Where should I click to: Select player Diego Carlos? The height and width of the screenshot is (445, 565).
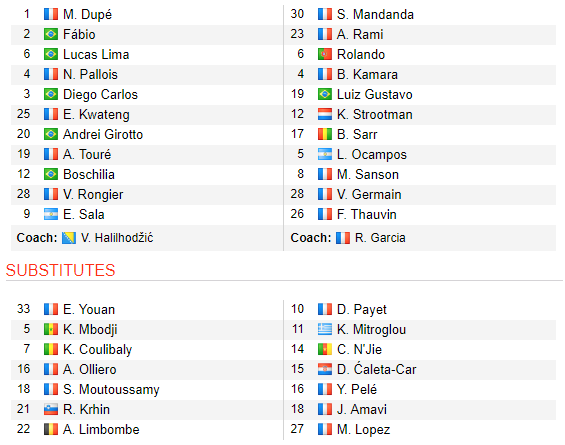click(x=100, y=94)
